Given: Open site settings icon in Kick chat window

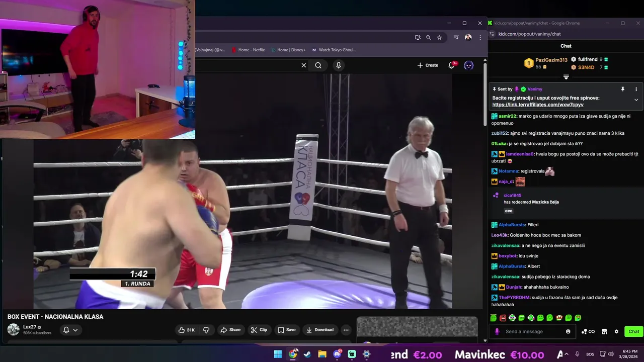Looking at the screenshot, I should coord(492,34).
